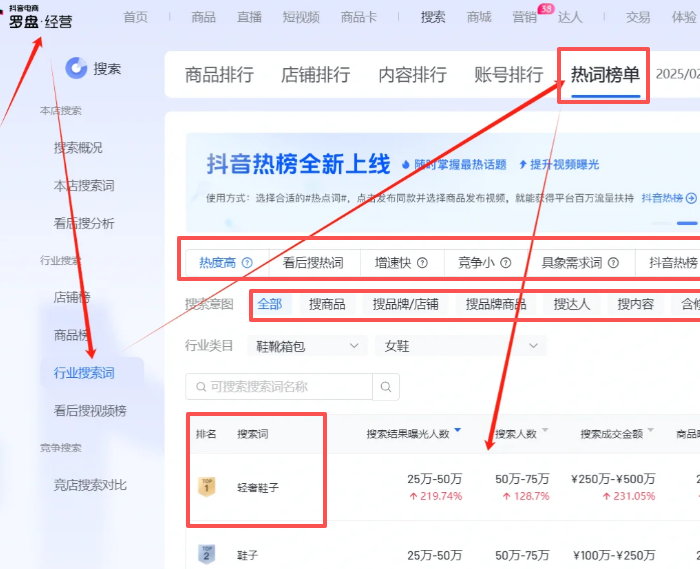Click 可搜索搜索词名称 search field
This screenshot has width=700, height=569.
(279, 387)
